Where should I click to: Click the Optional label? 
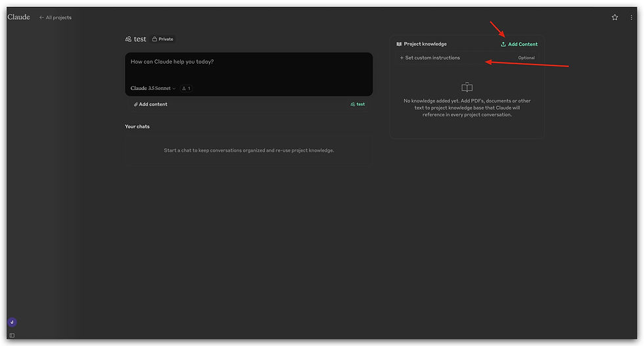pos(526,58)
